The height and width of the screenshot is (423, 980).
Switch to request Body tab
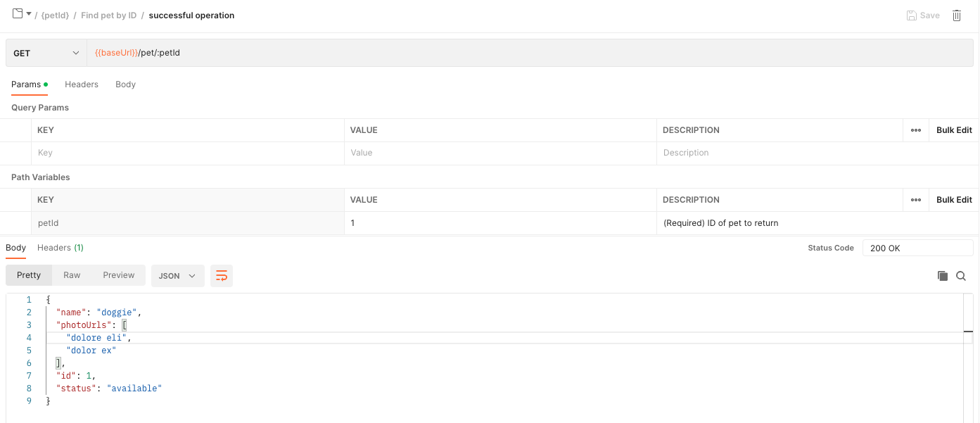pyautogui.click(x=125, y=84)
